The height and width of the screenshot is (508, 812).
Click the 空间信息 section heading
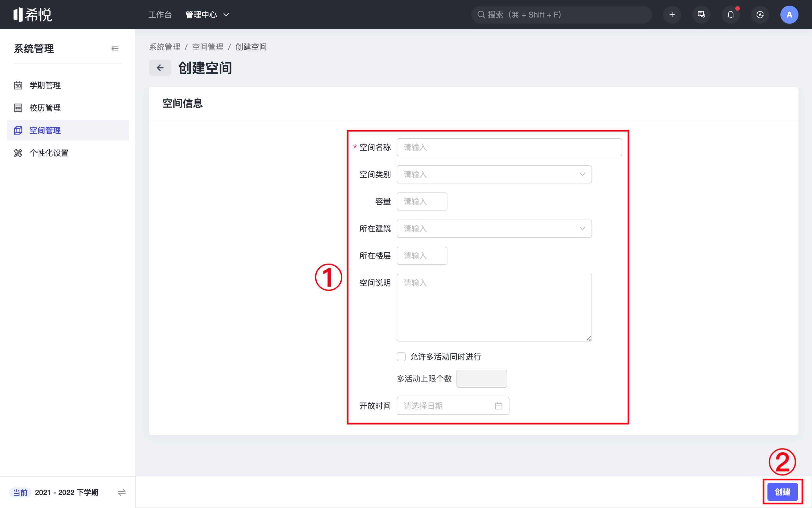(x=182, y=104)
